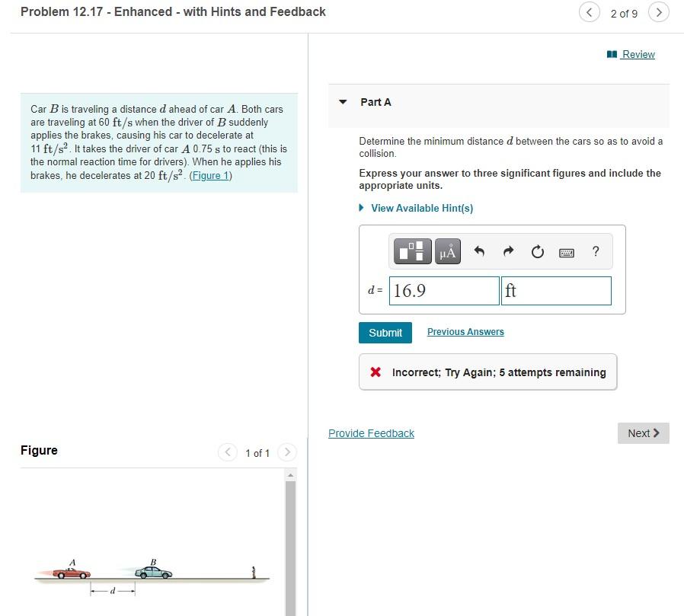Expand View Available Hint(s)

(x=416, y=208)
